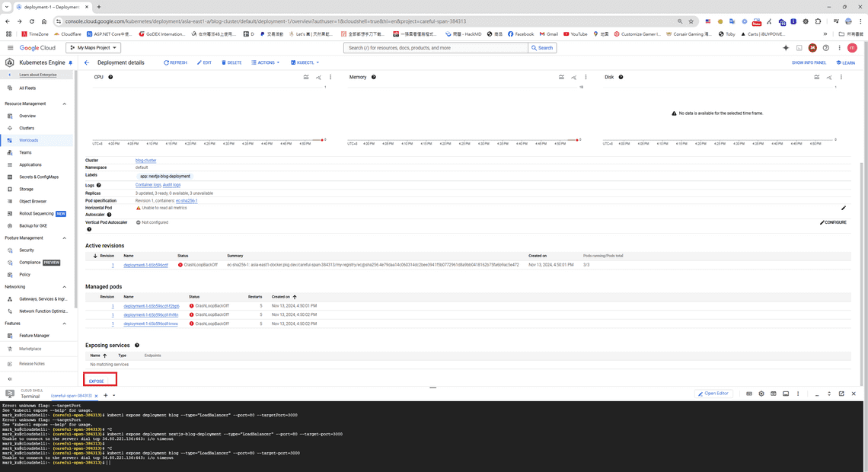Focus the resources search field
The image size is (868, 472).
tap(436, 48)
